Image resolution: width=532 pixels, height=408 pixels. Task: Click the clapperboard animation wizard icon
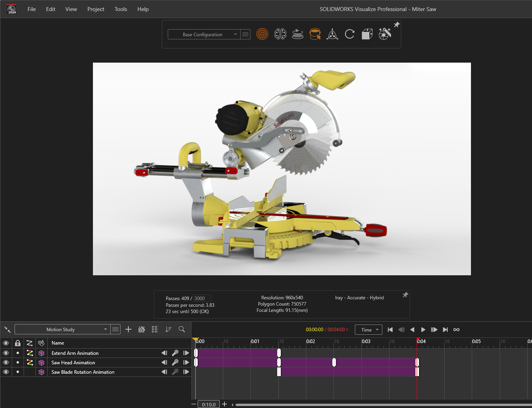click(x=142, y=329)
